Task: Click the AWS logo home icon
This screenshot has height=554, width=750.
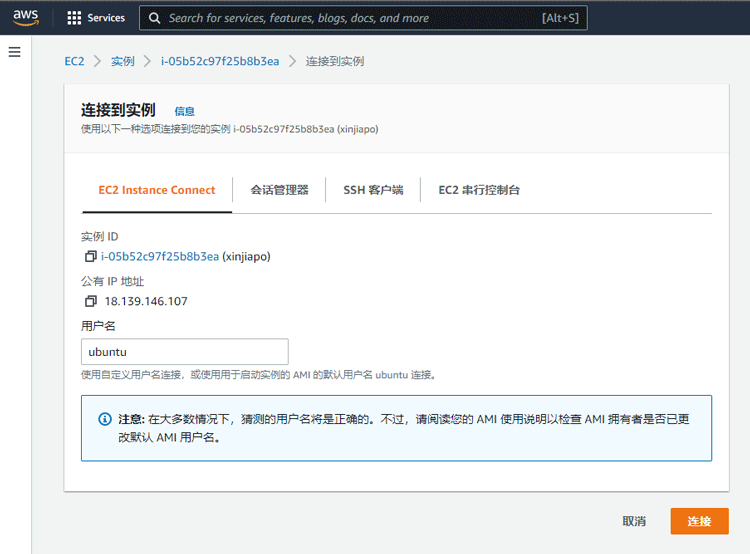Action: (25, 18)
